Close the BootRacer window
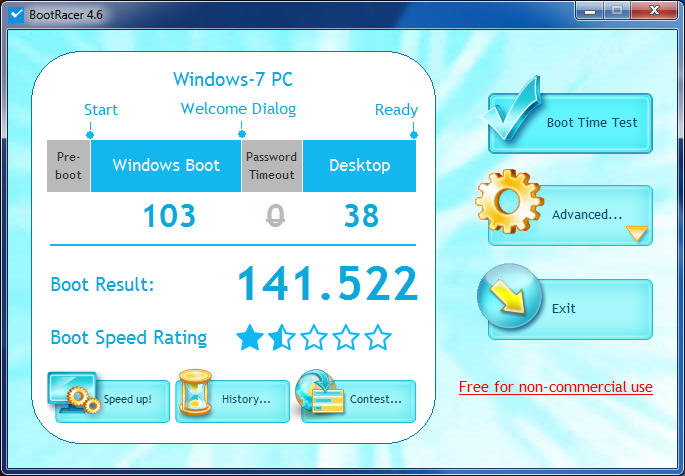Viewport: 685px width, 476px height. pyautogui.click(x=654, y=10)
